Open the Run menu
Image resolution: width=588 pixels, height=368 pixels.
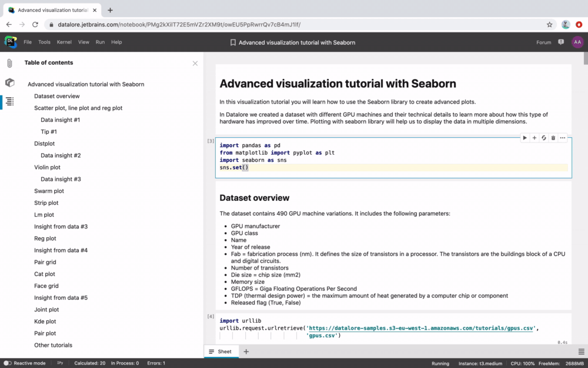100,42
